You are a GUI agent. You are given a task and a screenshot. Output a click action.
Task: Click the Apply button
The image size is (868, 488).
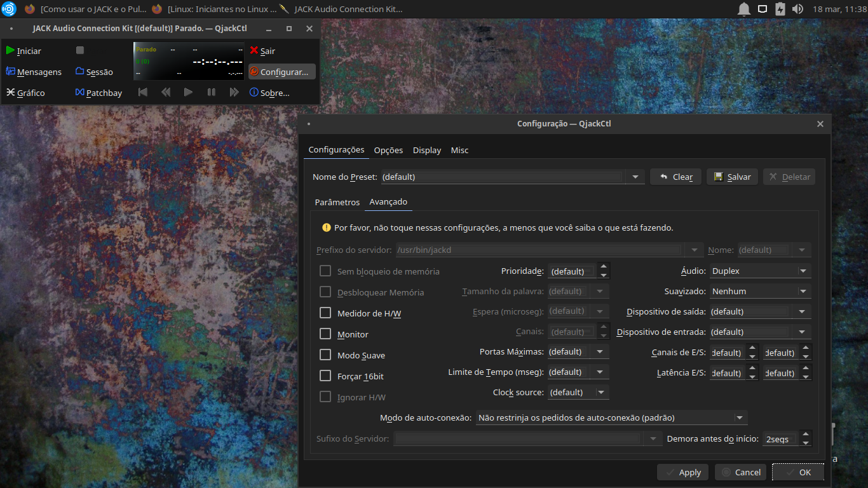click(683, 472)
